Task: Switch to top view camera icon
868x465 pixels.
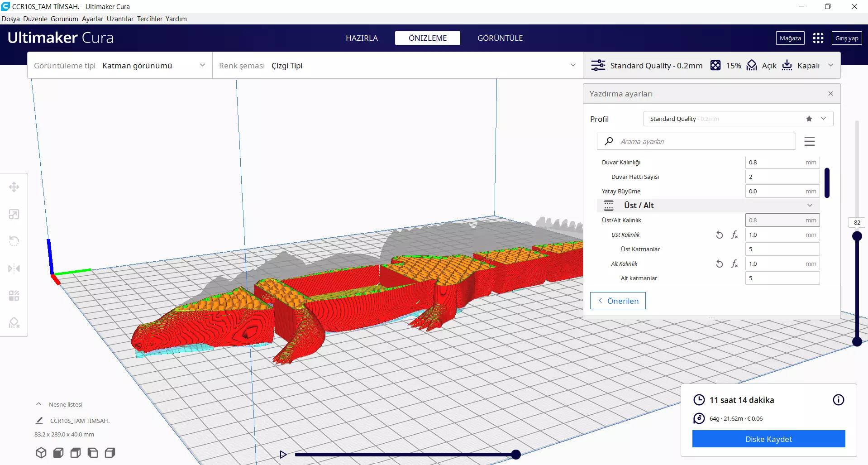Action: [x=76, y=453]
